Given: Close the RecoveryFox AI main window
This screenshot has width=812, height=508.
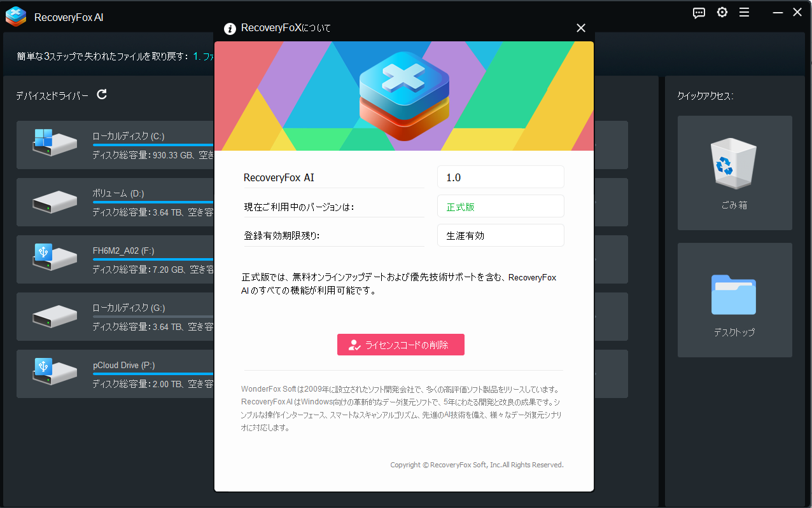Looking at the screenshot, I should (x=797, y=12).
